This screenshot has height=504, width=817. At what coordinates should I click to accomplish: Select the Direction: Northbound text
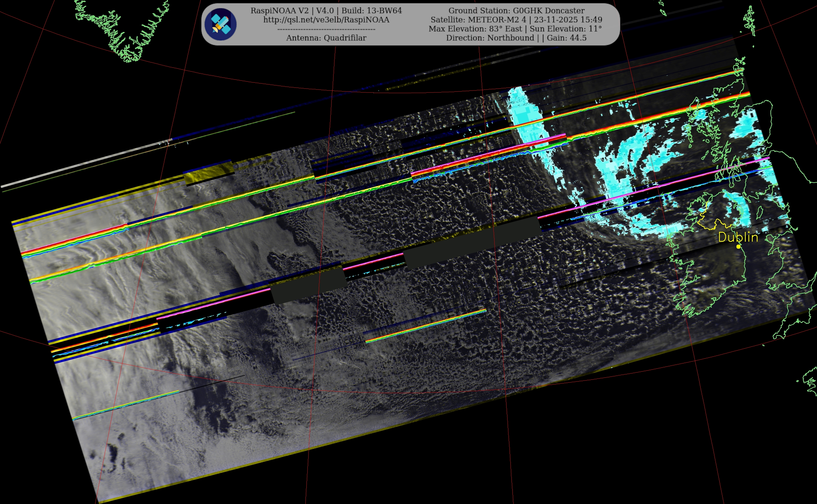(490, 38)
